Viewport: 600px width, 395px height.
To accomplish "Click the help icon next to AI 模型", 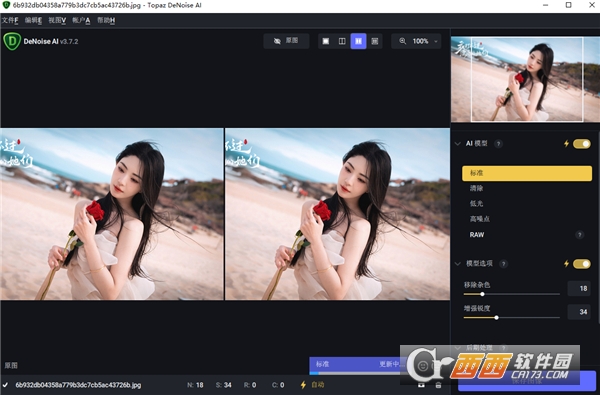I will [498, 144].
